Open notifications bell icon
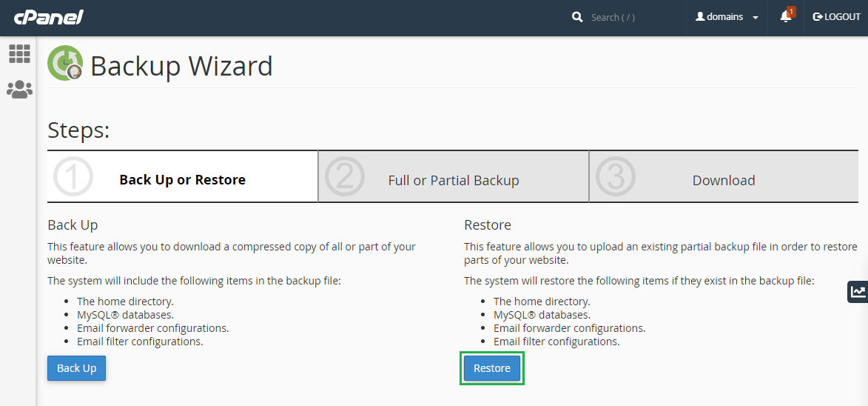This screenshot has height=406, width=868. (786, 17)
